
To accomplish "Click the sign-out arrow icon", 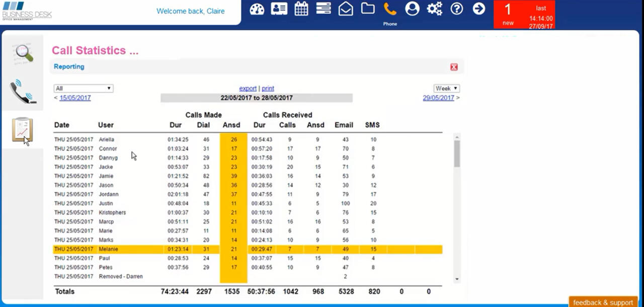I will [478, 9].
